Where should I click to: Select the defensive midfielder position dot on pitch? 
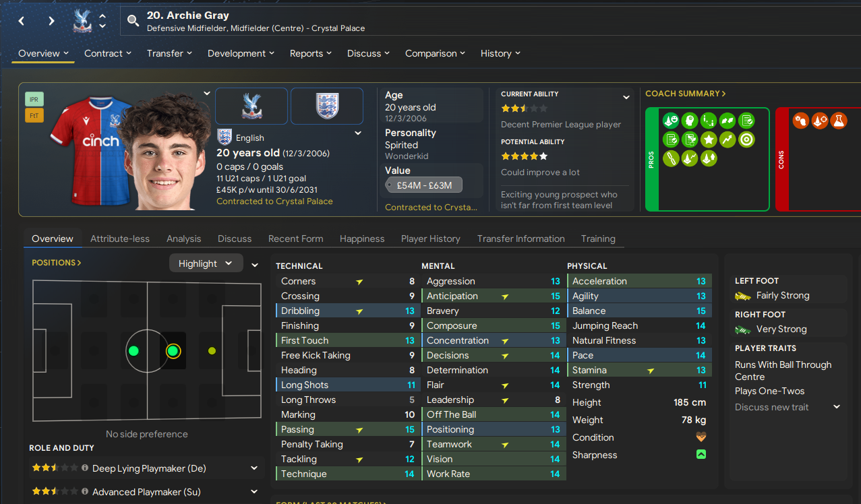click(x=133, y=350)
